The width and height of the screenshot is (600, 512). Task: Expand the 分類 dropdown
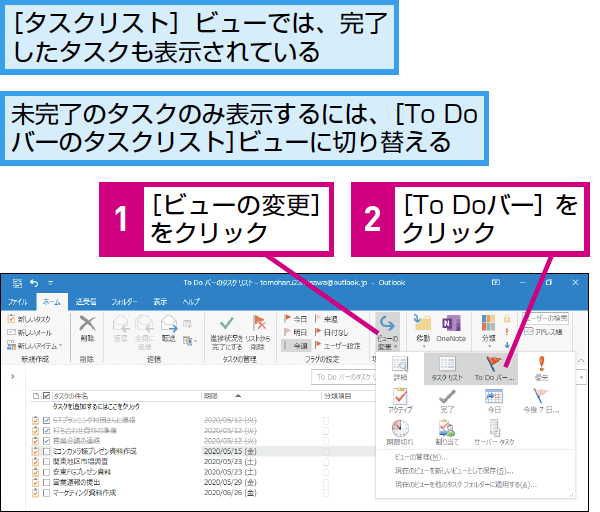click(488, 331)
